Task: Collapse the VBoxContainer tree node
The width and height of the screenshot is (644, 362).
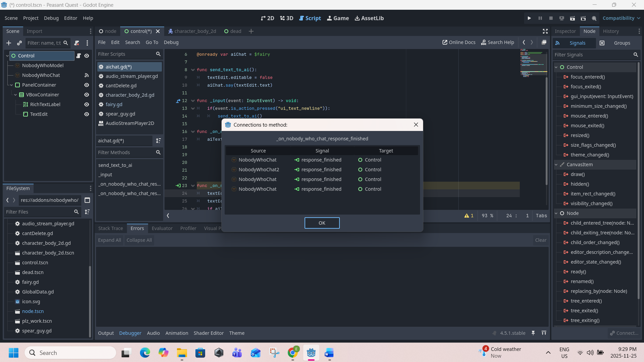Action: pos(15,95)
